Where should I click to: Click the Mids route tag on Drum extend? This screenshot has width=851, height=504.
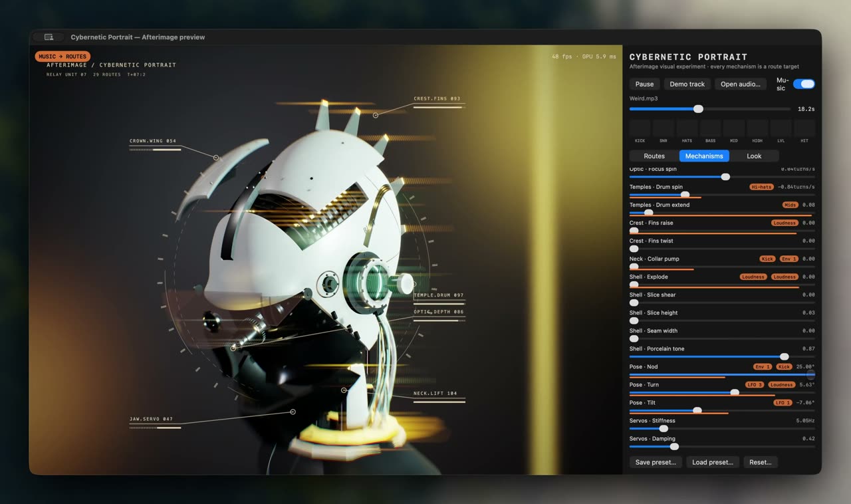pos(790,205)
